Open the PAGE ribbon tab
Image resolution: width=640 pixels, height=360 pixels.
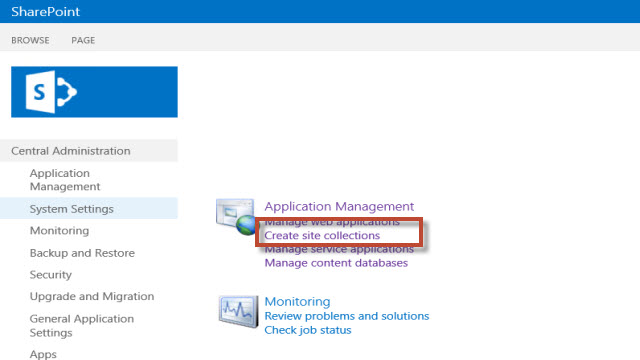click(x=83, y=40)
